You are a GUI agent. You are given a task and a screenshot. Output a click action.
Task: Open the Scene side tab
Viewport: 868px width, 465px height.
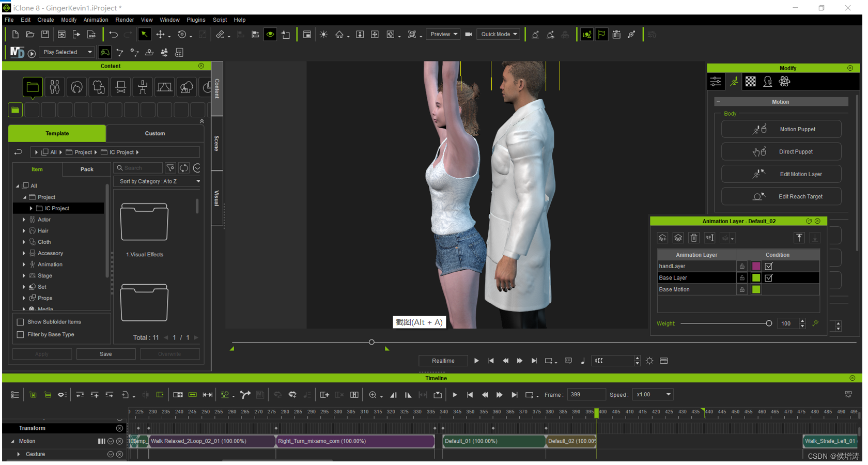[x=217, y=144]
